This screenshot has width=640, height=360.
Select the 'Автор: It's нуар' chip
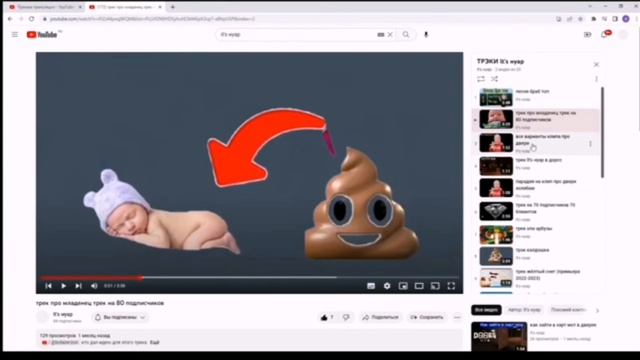click(524, 310)
